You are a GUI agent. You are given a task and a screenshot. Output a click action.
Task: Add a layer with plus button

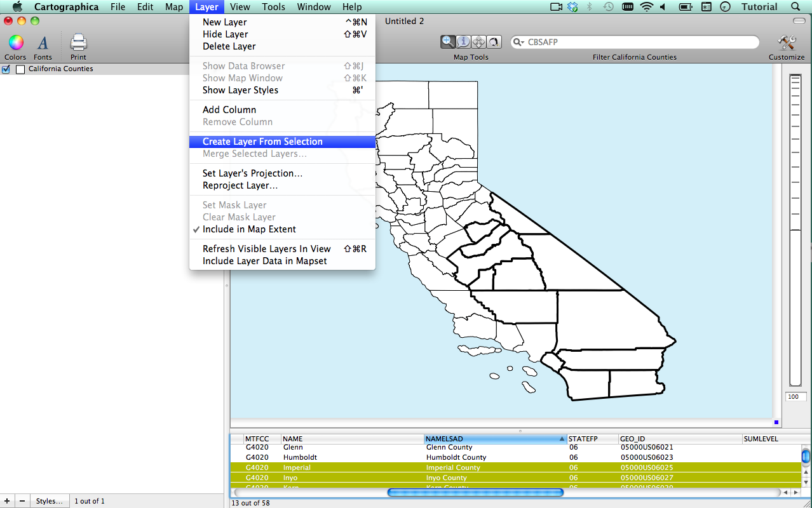tap(7, 501)
